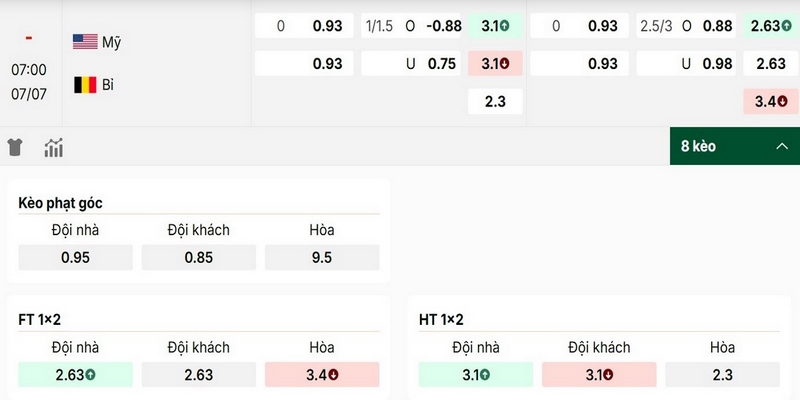800x400 pixels.
Task: Pick corner bet Đội khách 0.85
Action: click(198, 258)
